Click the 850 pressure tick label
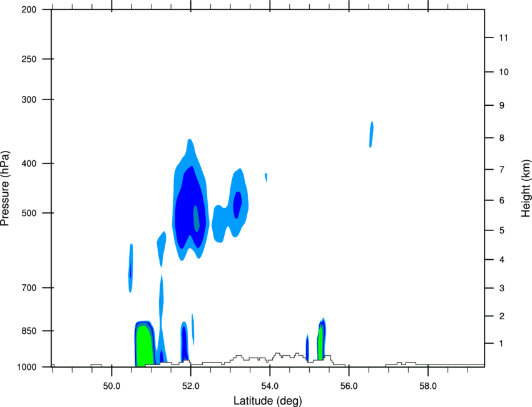 click(x=29, y=331)
